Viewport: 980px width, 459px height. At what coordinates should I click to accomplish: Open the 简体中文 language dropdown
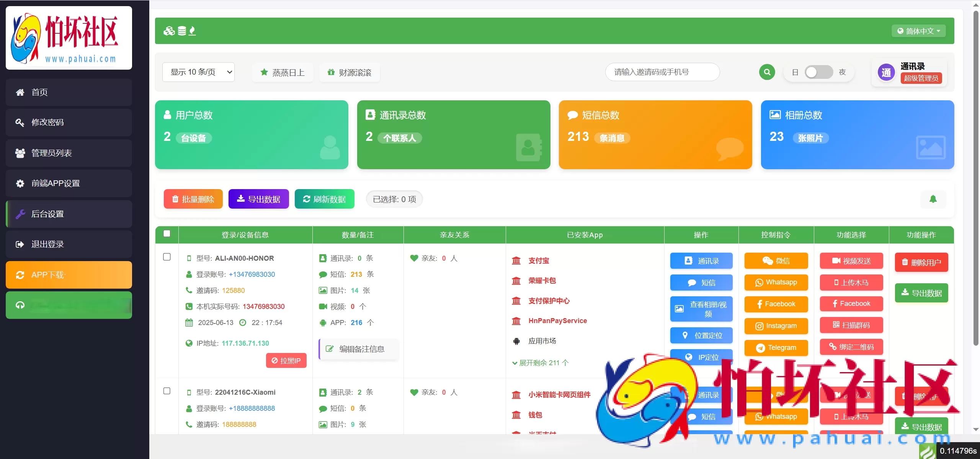tap(918, 31)
